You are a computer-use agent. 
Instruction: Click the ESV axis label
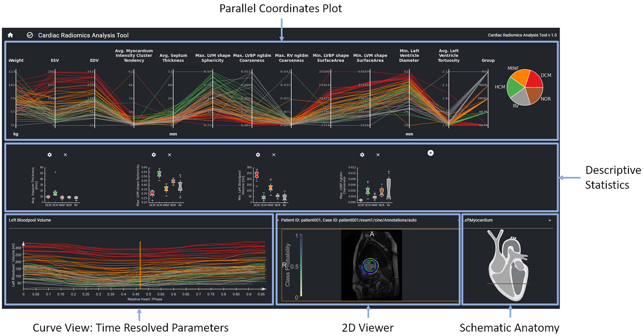click(x=55, y=60)
